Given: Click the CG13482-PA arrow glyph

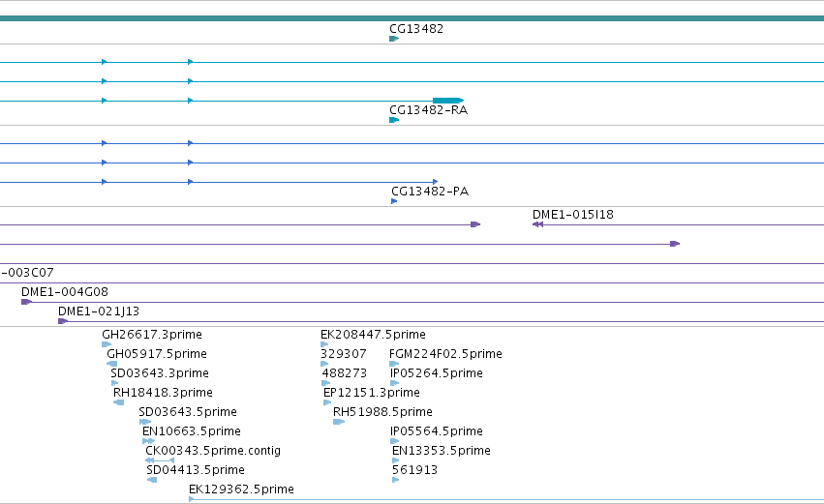Looking at the screenshot, I should [x=394, y=201].
